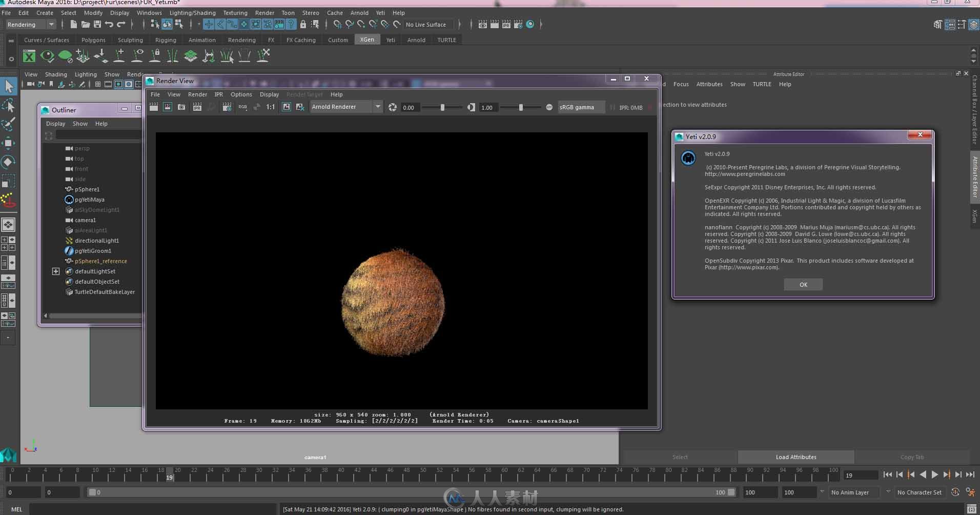Click OK in the Yeti v2.0.9 dialog
Image resolution: width=980 pixels, height=515 pixels.
click(x=803, y=285)
